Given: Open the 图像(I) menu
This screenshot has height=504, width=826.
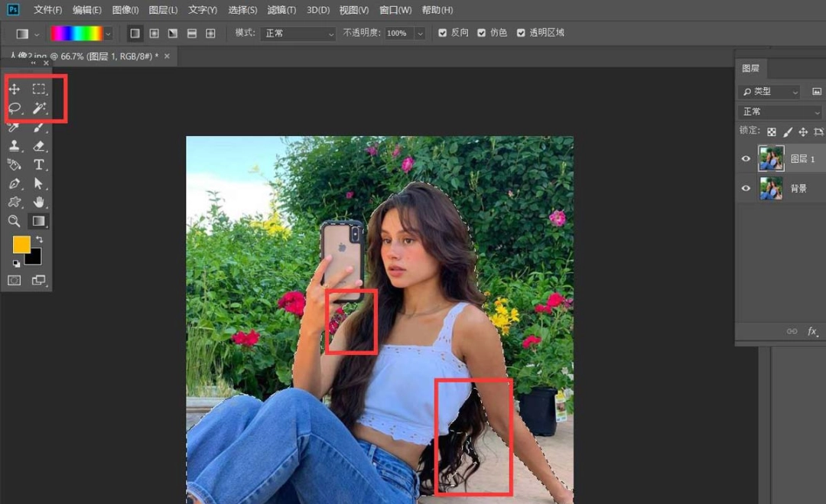Looking at the screenshot, I should tap(125, 10).
